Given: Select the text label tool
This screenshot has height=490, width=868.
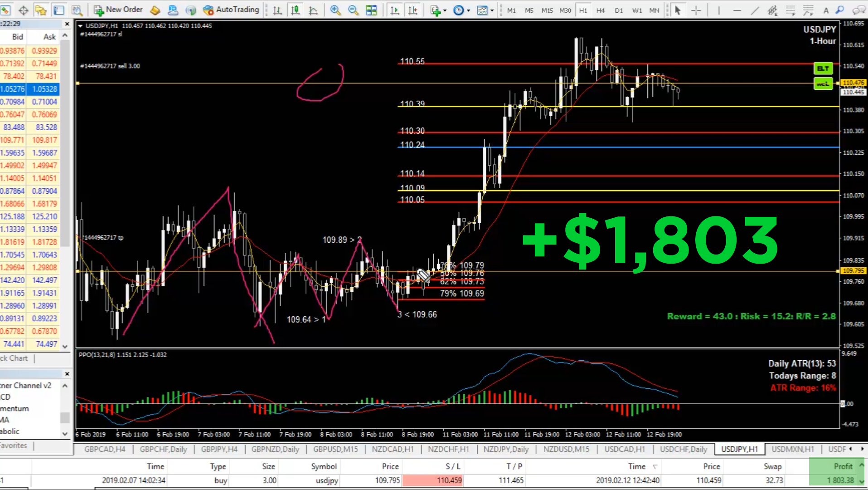Looking at the screenshot, I should click(826, 10).
